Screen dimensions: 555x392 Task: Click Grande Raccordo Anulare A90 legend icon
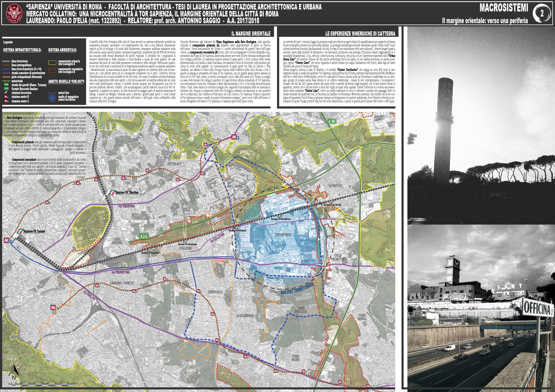pyautogui.click(x=6, y=88)
